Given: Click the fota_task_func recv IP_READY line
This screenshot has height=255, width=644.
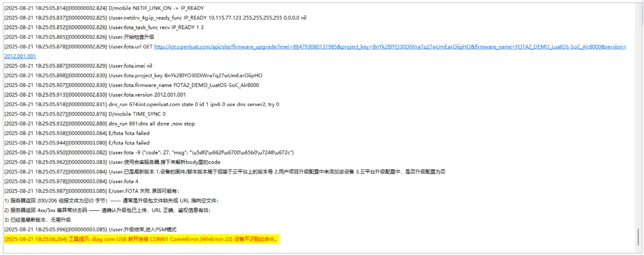Looking at the screenshot, I should pyautogui.click(x=104, y=27).
